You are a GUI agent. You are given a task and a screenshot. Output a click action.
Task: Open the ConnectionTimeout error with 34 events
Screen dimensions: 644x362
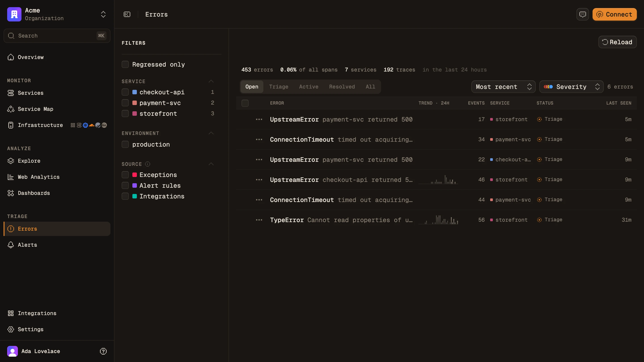click(x=341, y=140)
